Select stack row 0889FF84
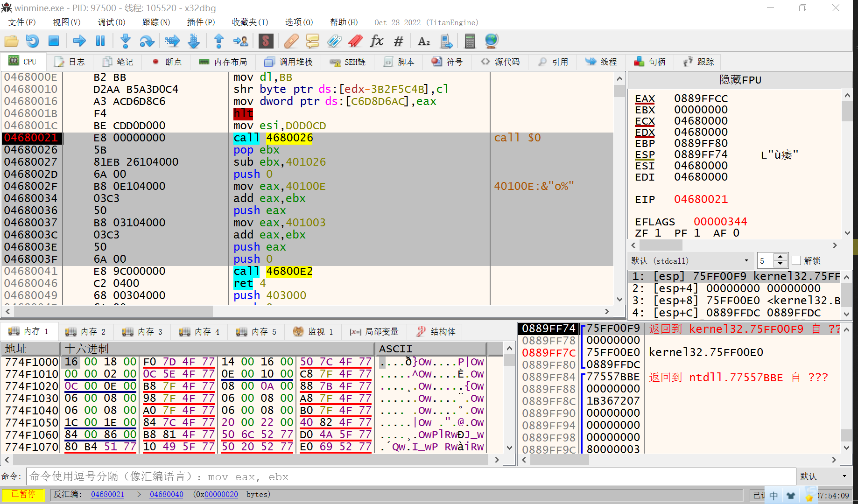The height and width of the screenshot is (504, 858). coord(549,377)
